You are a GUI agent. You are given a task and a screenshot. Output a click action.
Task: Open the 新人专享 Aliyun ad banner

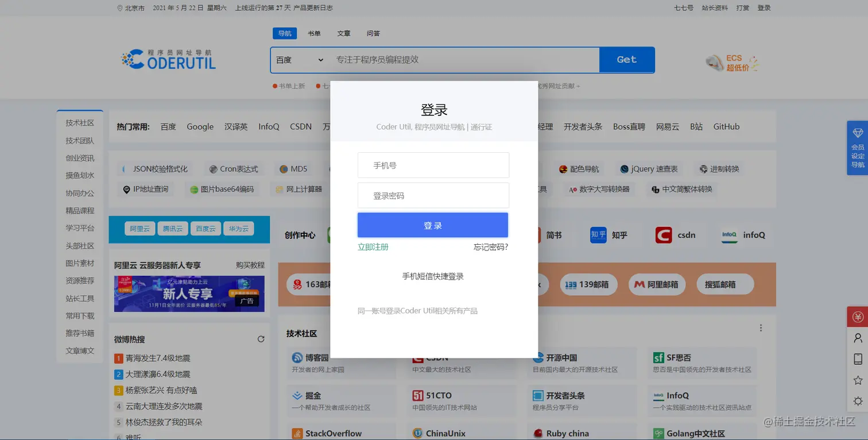[x=189, y=294]
